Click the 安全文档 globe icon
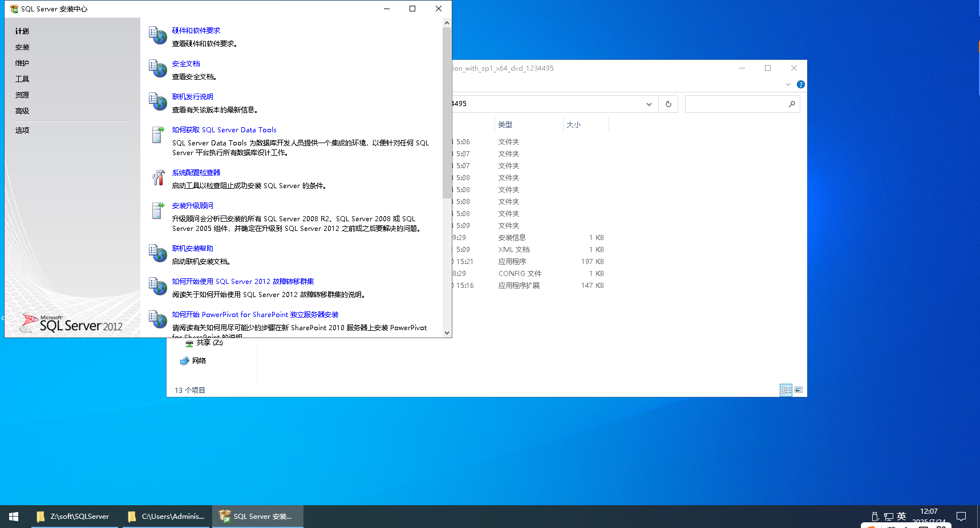 tap(157, 68)
